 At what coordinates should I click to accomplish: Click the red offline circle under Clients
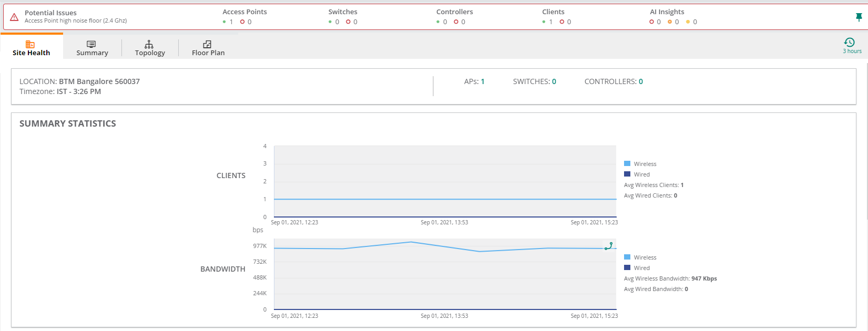562,22
